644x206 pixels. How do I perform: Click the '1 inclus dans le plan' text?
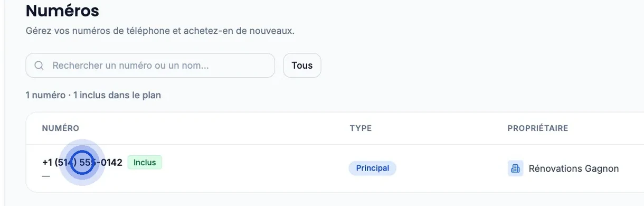tap(117, 95)
